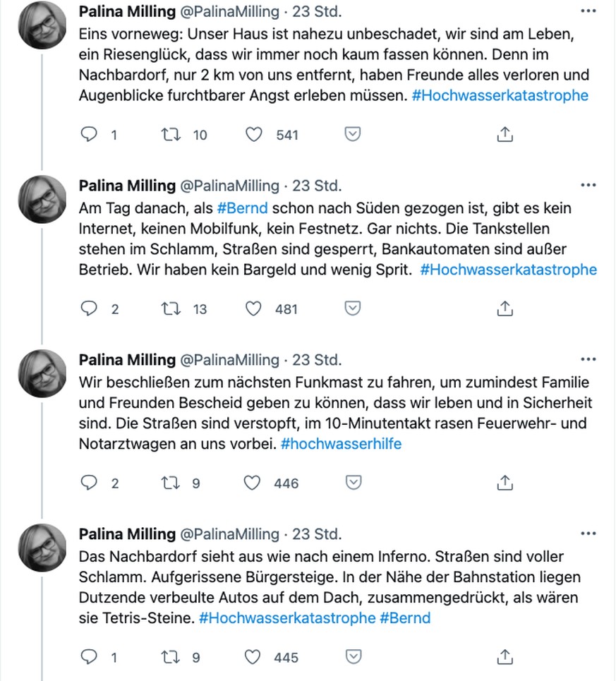The image size is (616, 681).
Task: Retweet the tweet with 13 retweets
Action: [171, 309]
